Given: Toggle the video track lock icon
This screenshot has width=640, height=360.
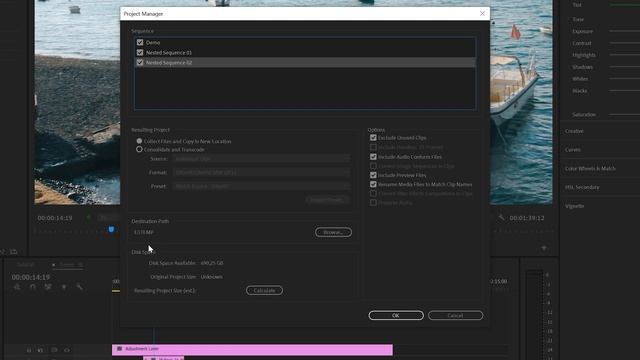Looking at the screenshot, I should click(x=29, y=350).
